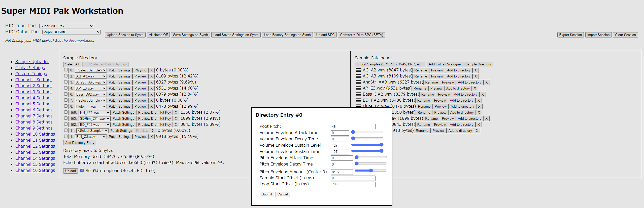Delete AP_E3.wav from the Sample Catalogue
644x208 pixels.
[x=475, y=89]
